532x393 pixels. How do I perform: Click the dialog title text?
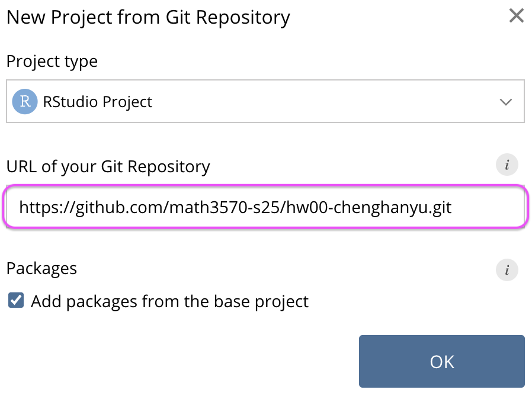[x=148, y=17]
